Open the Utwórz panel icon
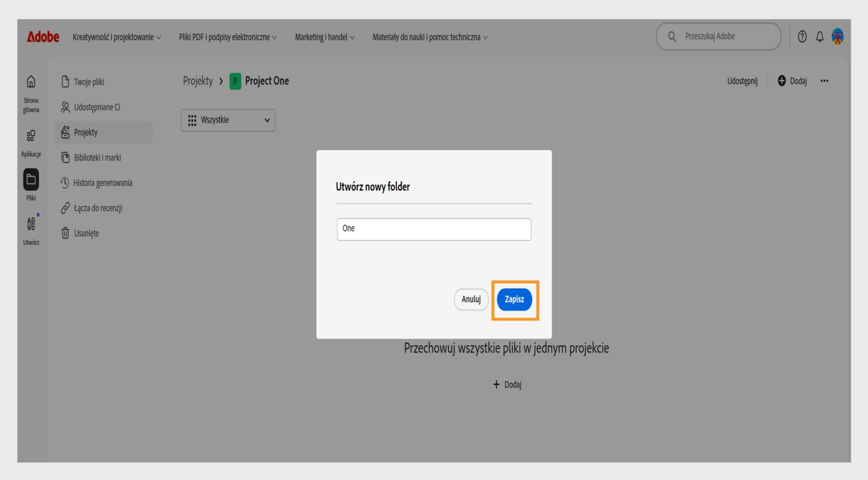The image size is (868, 480). tap(31, 223)
